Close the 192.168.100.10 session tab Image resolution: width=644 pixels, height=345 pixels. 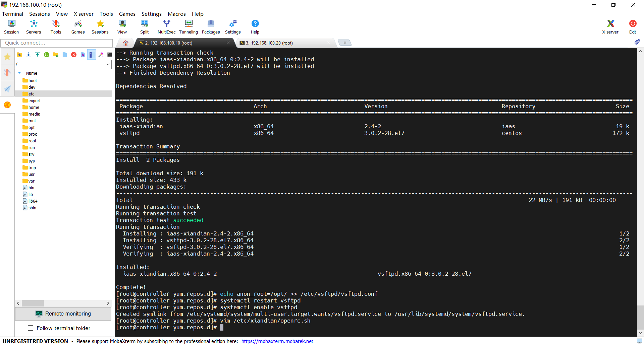point(228,43)
